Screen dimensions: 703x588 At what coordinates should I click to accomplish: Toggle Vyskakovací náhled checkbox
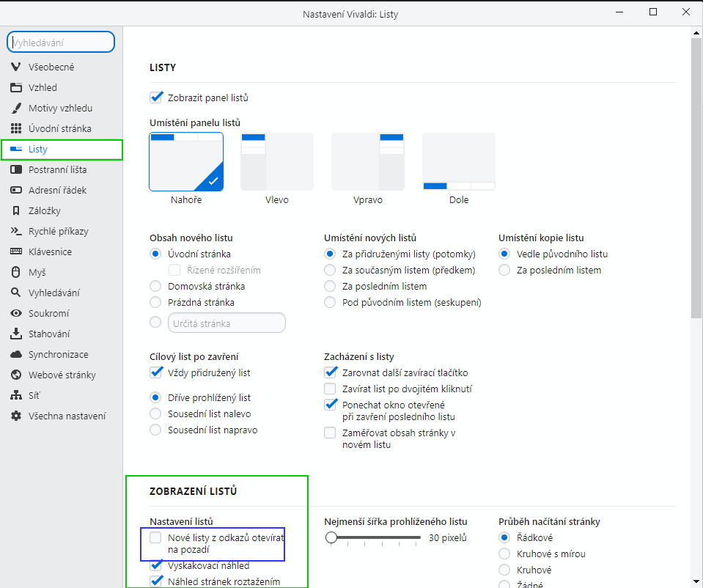(x=155, y=565)
